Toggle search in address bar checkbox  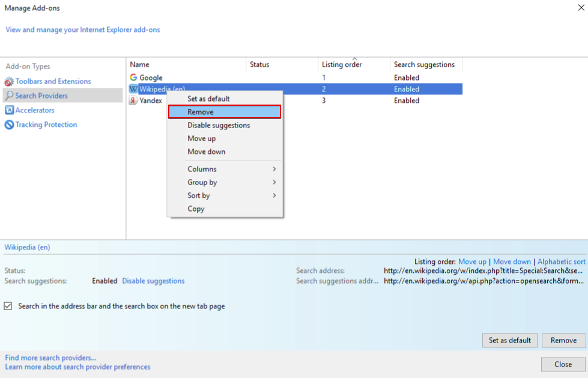click(x=8, y=306)
